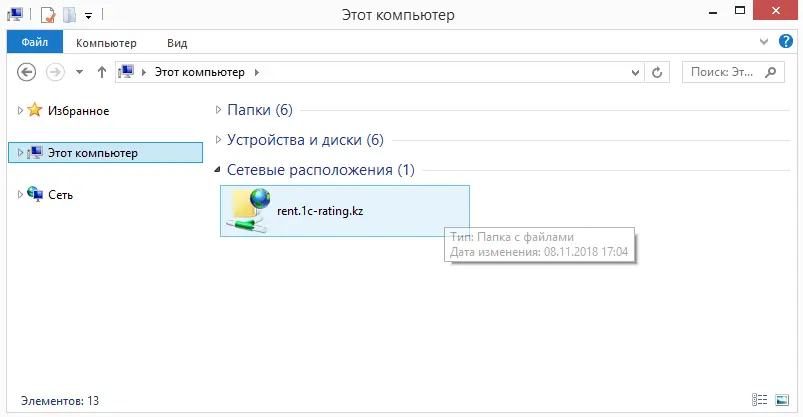
Task: Click the New folder quick access icon
Action: point(69,15)
